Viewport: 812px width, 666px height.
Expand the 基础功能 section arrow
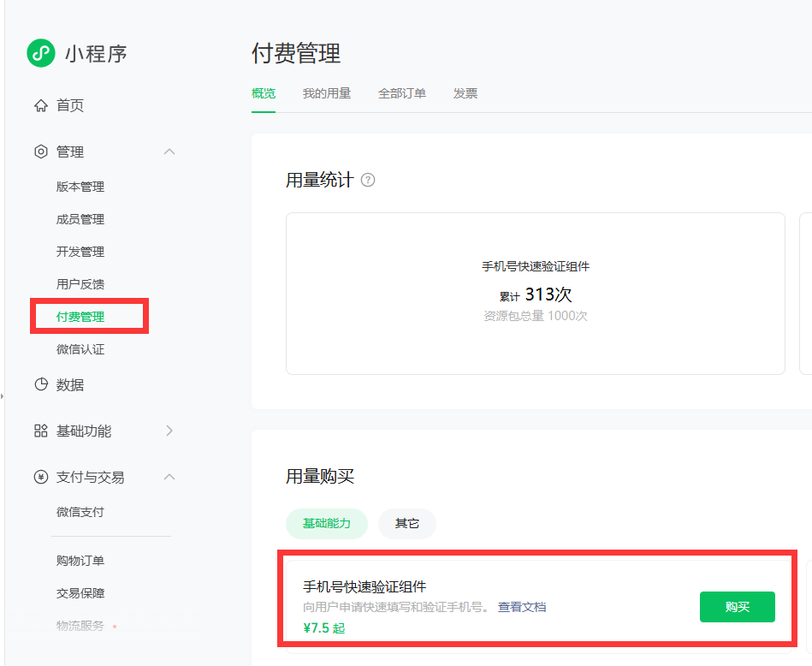click(169, 431)
